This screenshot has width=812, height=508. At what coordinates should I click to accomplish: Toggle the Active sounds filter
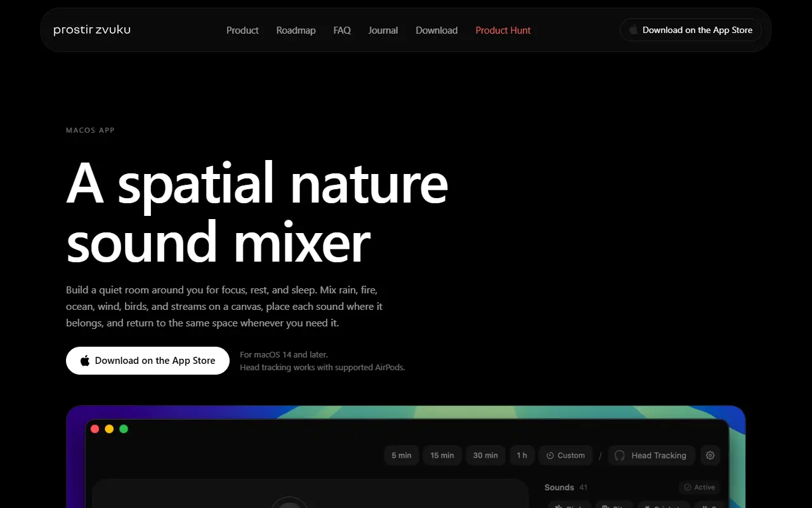[x=699, y=487]
